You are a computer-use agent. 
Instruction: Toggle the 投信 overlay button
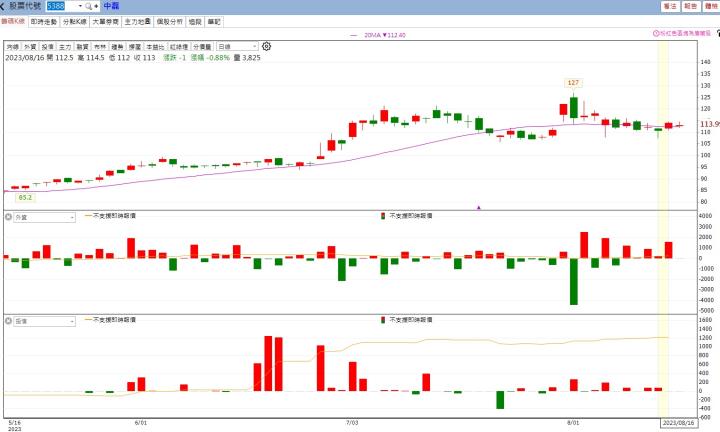click(x=47, y=47)
